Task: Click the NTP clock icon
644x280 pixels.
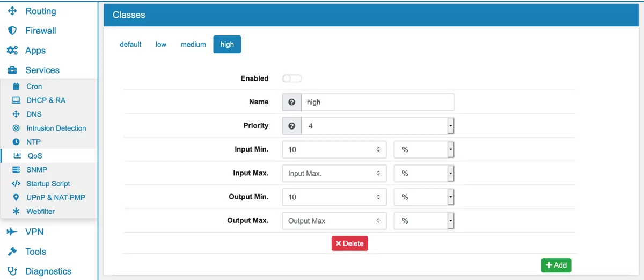Action: coord(16,142)
